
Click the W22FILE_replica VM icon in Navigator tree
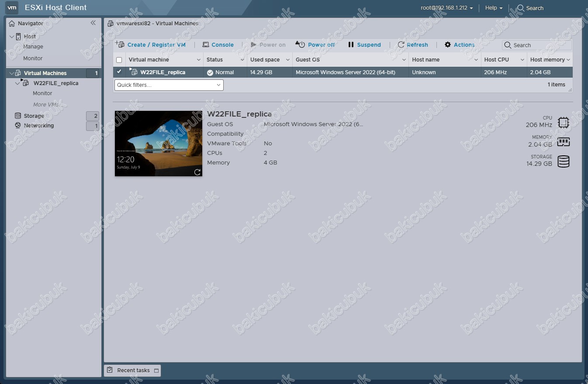click(26, 82)
